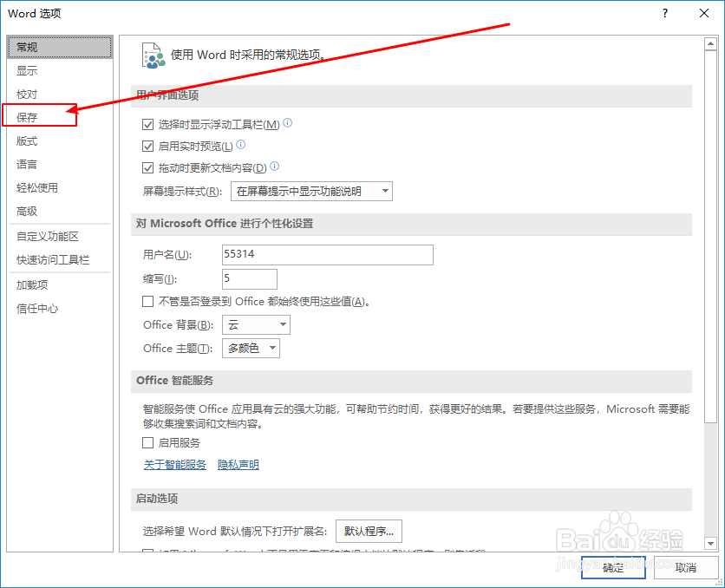Select the 轻松使用 category

(x=60, y=187)
